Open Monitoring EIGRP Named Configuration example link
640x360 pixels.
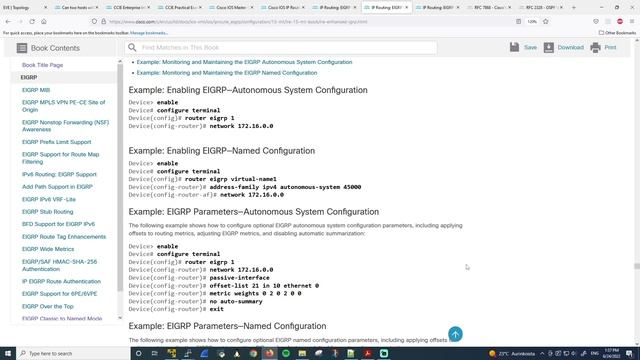(x=227, y=73)
